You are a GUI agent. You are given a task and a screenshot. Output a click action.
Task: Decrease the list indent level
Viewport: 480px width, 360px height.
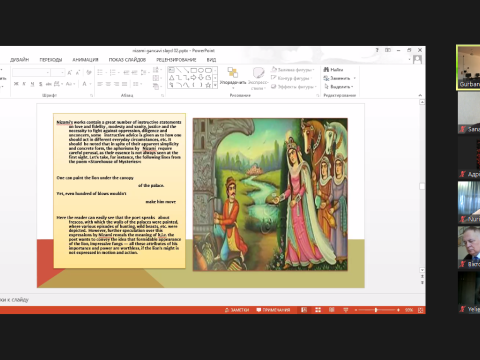tap(126, 72)
